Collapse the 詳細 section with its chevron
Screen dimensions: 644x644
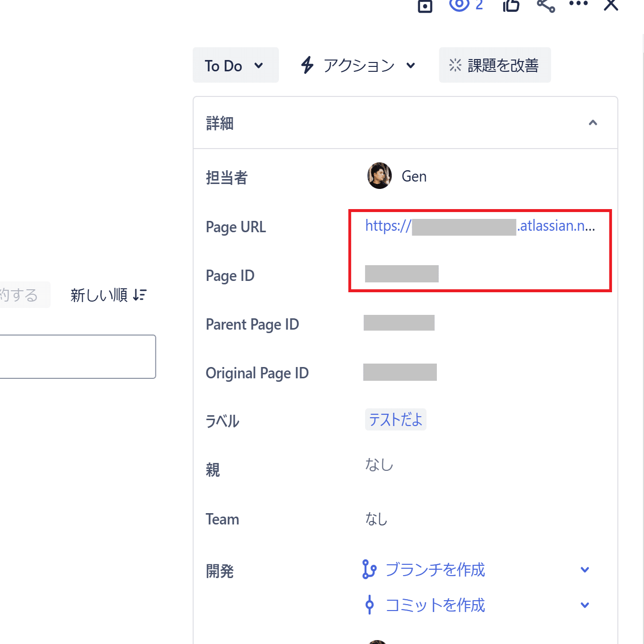click(x=593, y=123)
